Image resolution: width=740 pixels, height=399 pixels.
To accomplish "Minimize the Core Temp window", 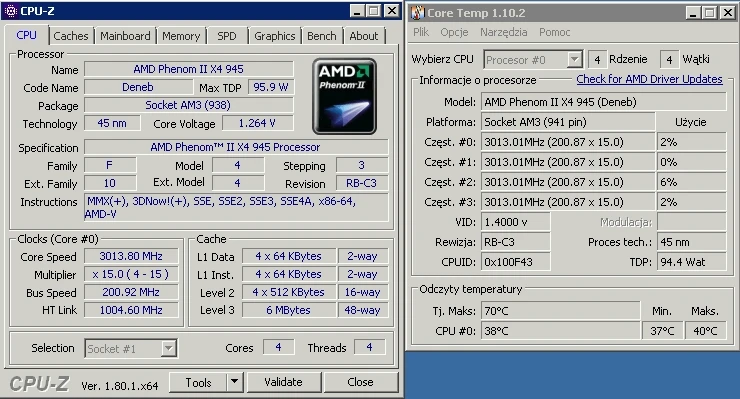I will 693,13.
